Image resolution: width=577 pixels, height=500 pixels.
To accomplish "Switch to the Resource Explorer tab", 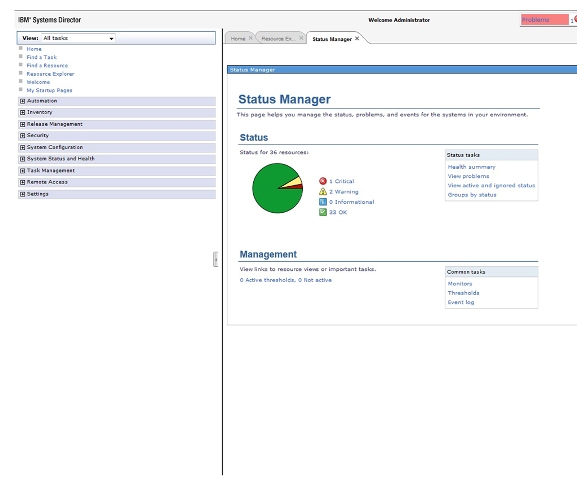I will (x=277, y=39).
